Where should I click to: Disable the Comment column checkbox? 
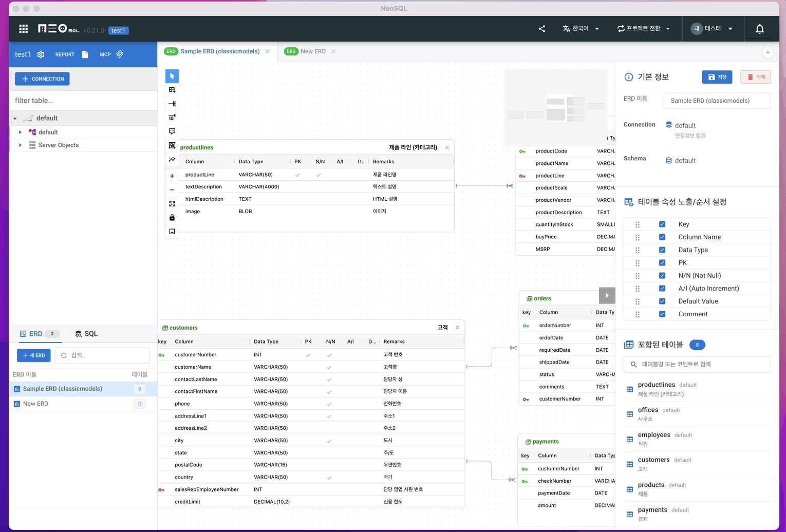tap(662, 314)
